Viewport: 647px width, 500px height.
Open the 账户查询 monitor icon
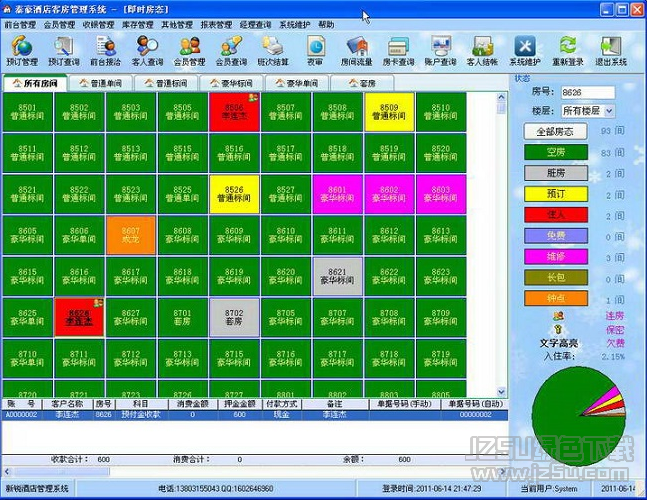point(440,51)
